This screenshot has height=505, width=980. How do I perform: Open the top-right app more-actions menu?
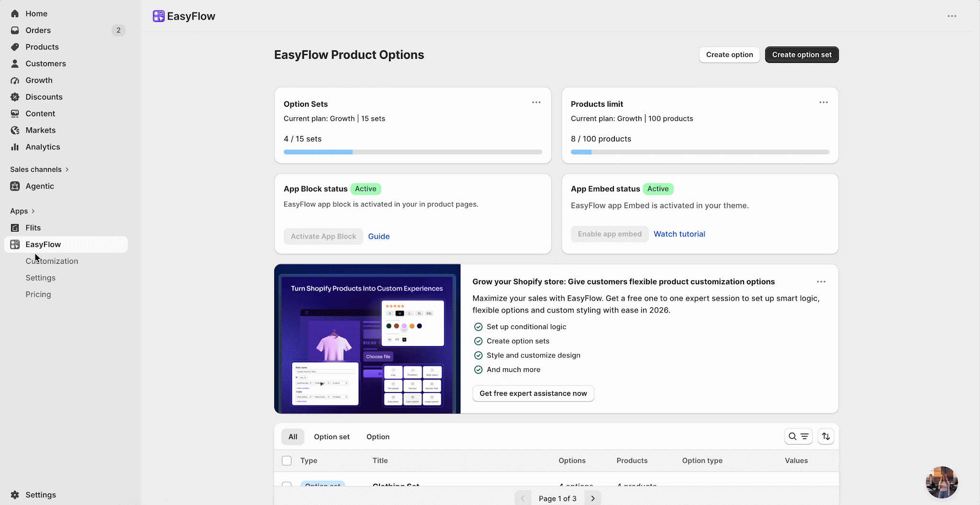point(952,16)
